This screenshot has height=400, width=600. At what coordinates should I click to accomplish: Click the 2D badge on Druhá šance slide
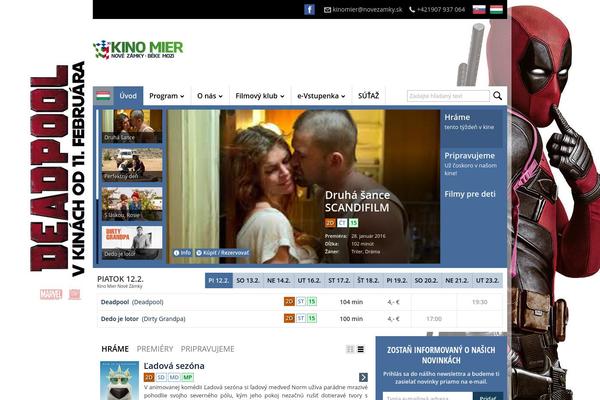click(330, 223)
